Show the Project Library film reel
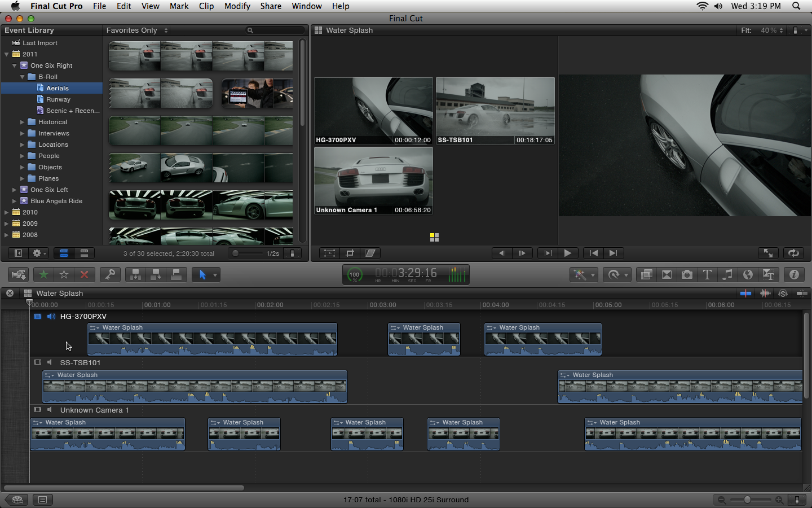The image size is (812, 508). pos(17,500)
